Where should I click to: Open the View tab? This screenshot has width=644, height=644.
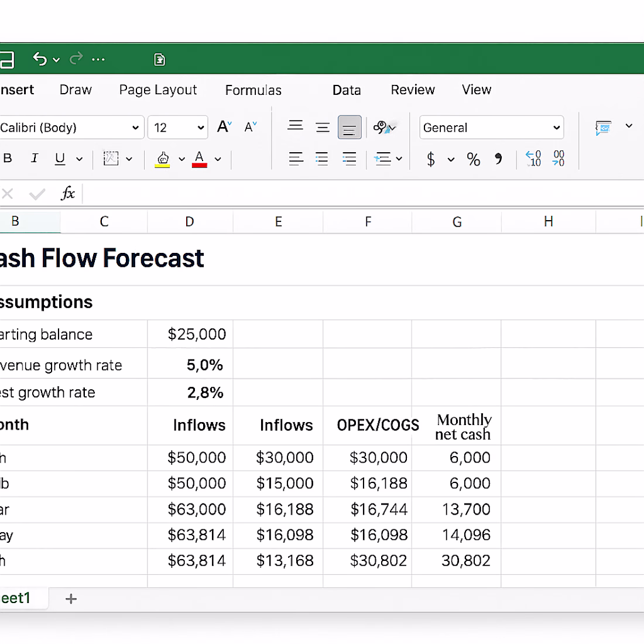pyautogui.click(x=477, y=90)
